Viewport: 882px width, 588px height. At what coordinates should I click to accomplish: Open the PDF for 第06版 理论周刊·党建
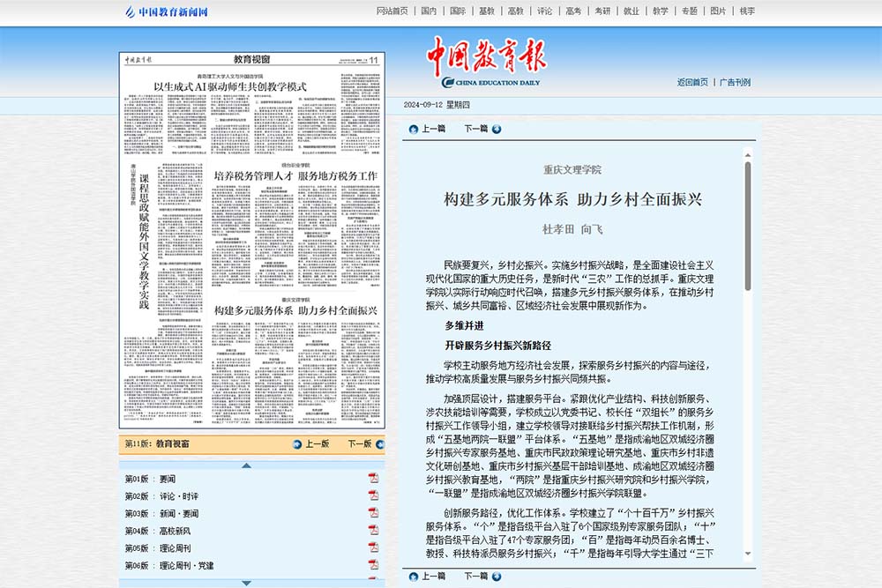[x=374, y=564]
